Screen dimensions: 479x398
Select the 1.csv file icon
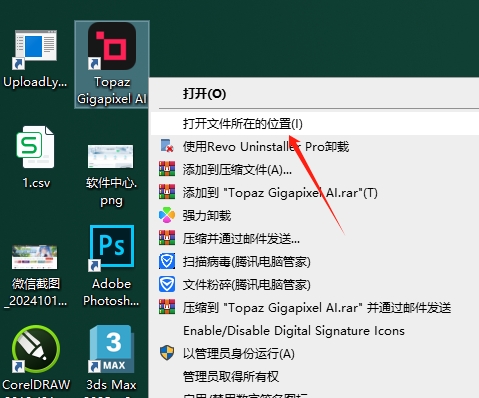point(36,147)
